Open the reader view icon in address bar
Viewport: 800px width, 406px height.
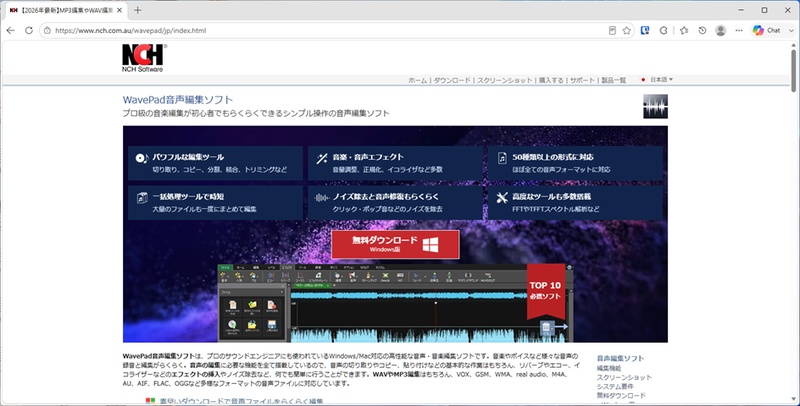point(612,31)
